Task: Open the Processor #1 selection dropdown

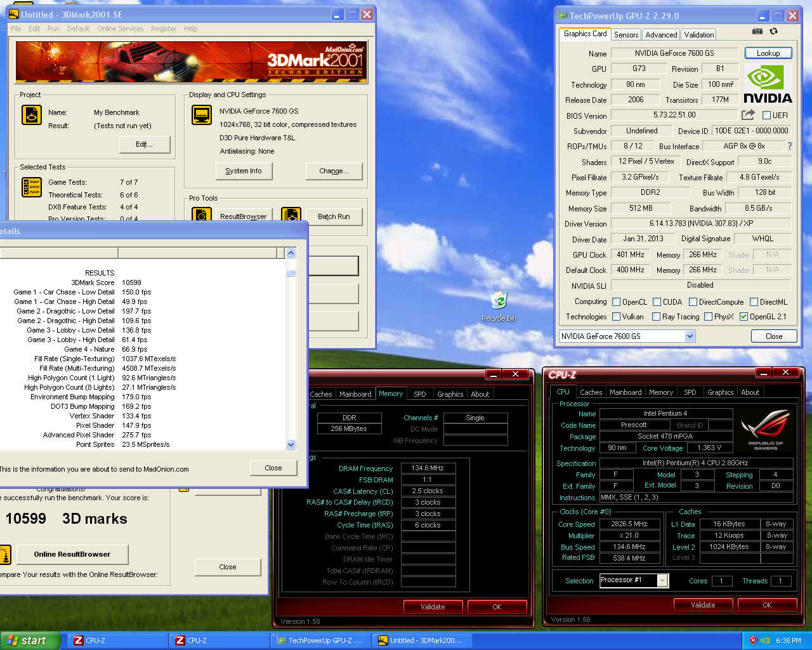Action: click(x=662, y=580)
